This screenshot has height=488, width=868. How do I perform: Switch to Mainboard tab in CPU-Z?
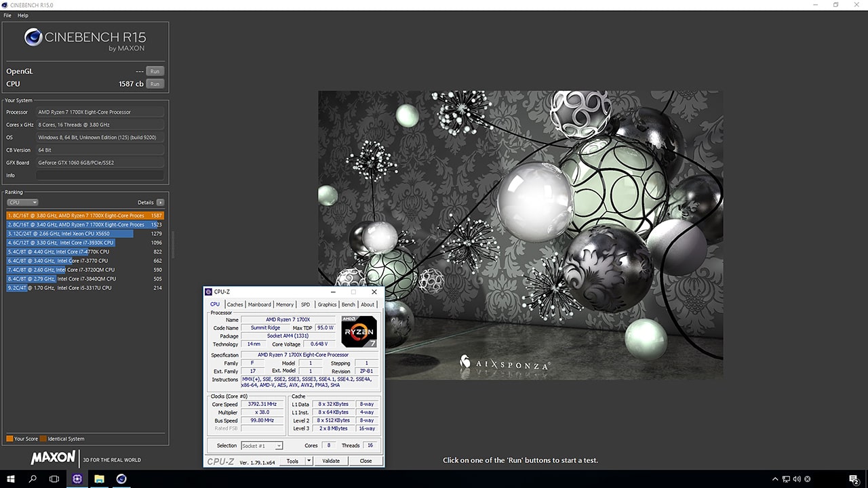pos(259,305)
